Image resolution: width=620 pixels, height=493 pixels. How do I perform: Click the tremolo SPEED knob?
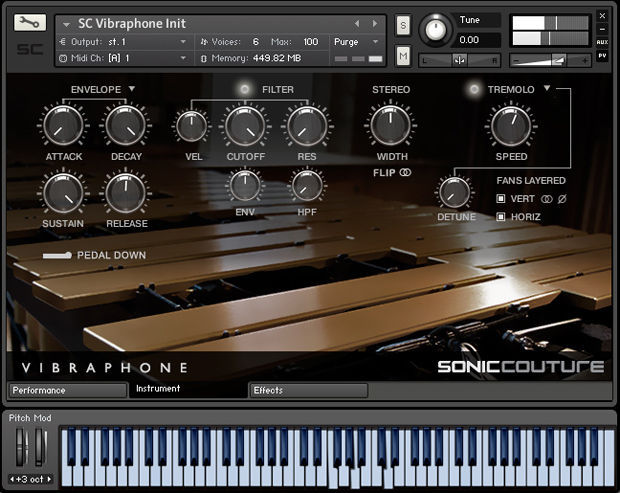[511, 126]
